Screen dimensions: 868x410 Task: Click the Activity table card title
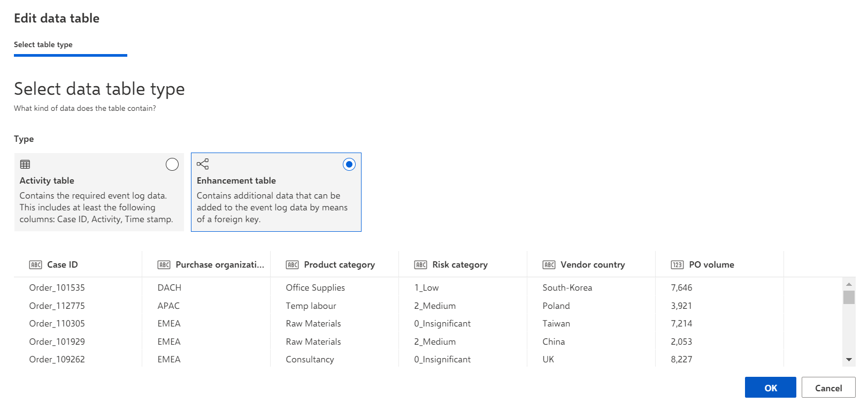47,181
